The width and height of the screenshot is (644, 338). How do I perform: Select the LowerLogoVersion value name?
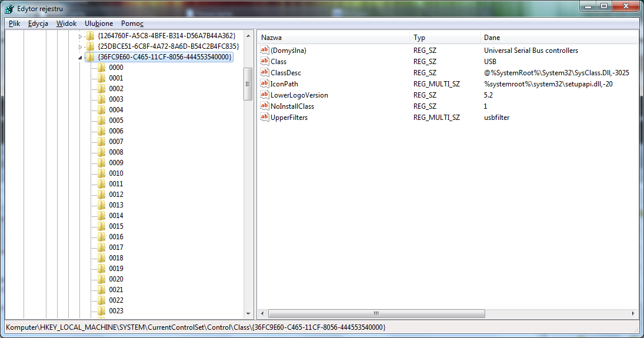(x=299, y=95)
